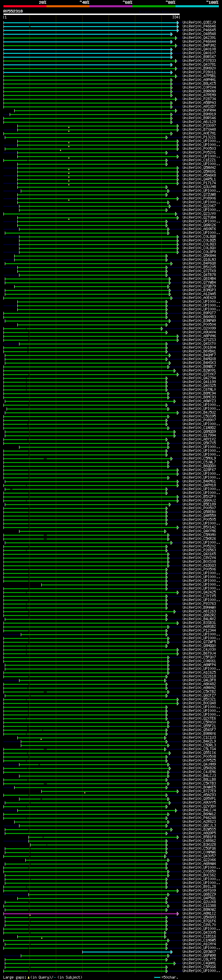Screen dimensions: 222x980
Task: Select the UniRef100_A8N1I2 label
Action: coord(199,913)
